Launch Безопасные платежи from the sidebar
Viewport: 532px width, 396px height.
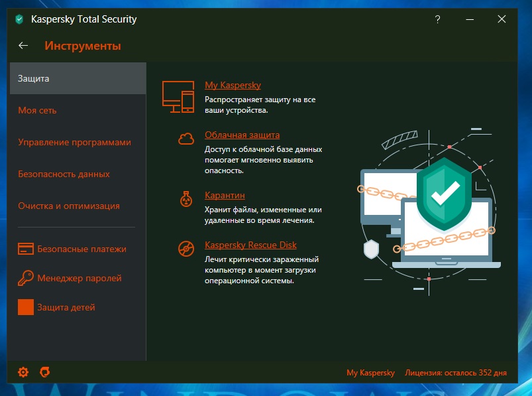click(81, 249)
